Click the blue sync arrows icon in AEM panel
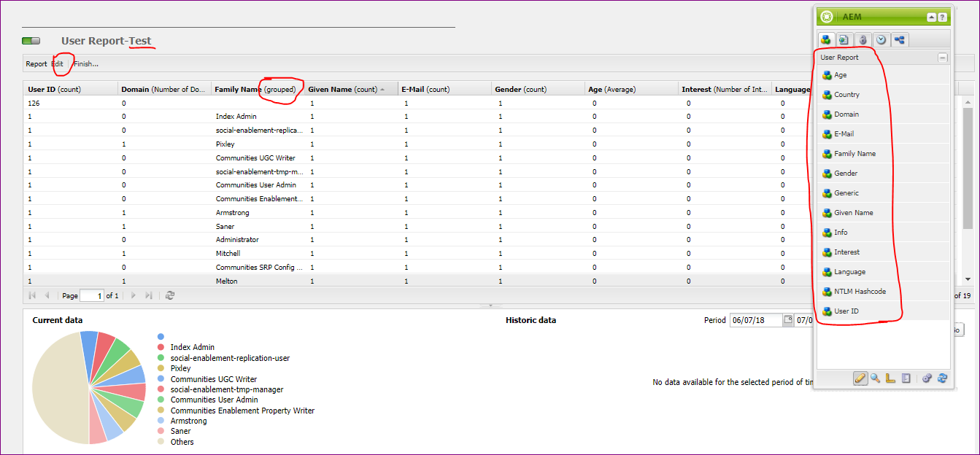 click(942, 378)
